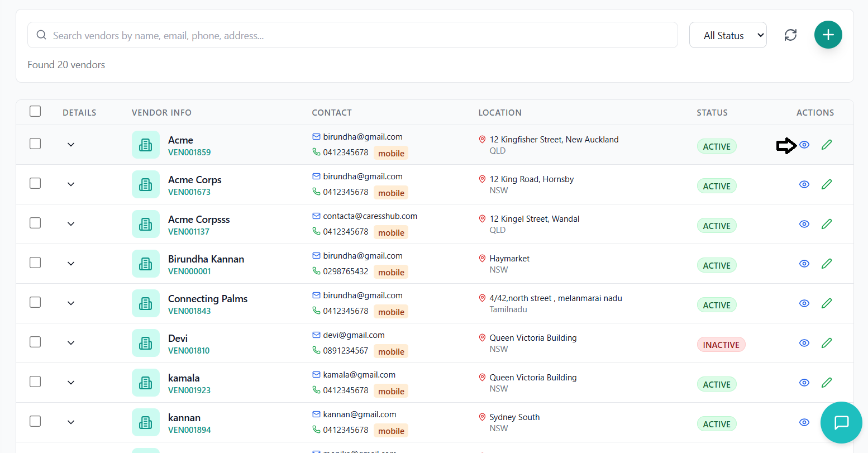Click the LOCATION column header
The width and height of the screenshot is (868, 453).
coord(500,112)
